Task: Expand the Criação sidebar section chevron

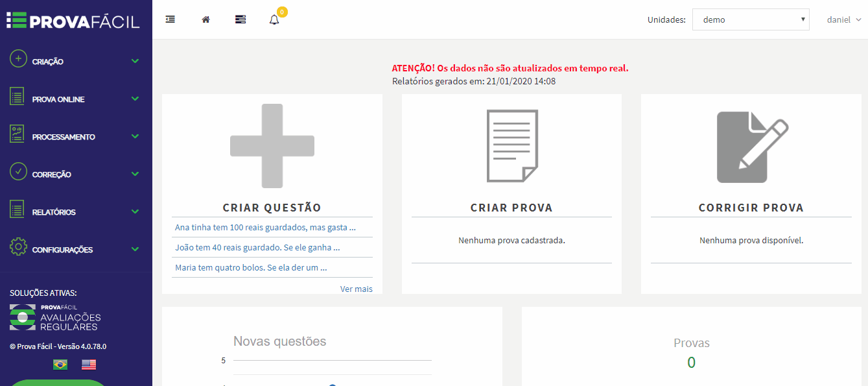Action: (135, 61)
